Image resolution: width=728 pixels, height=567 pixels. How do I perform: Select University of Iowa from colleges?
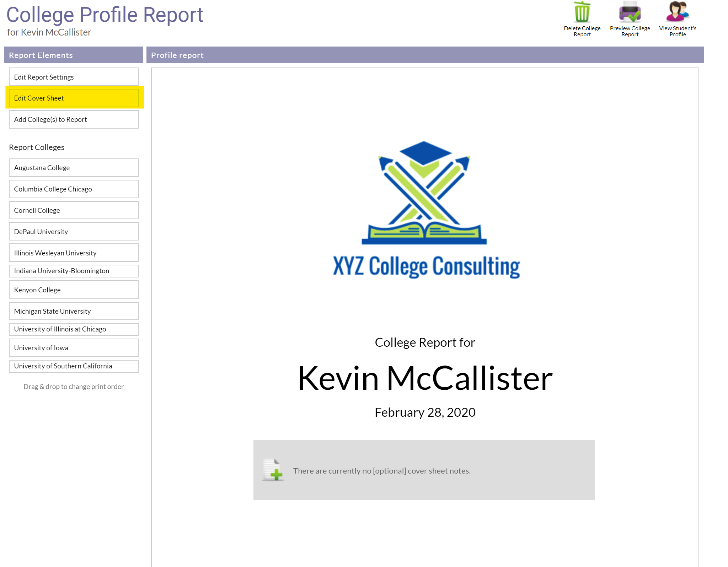(x=73, y=348)
